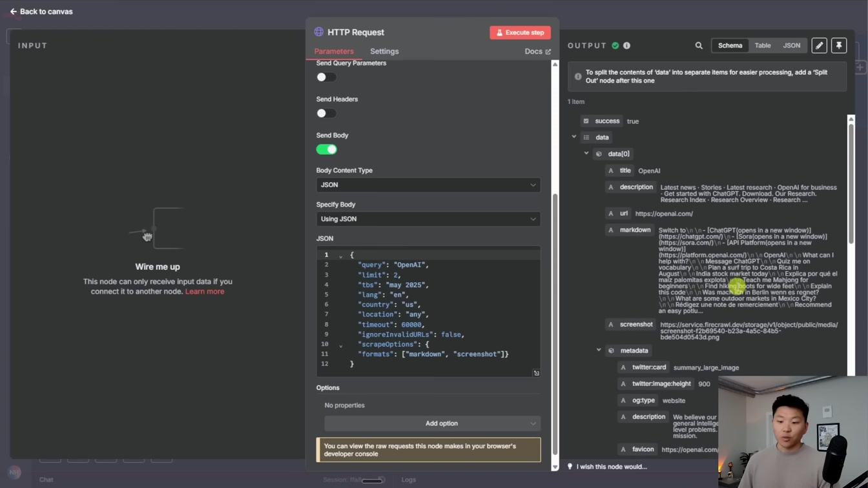The image size is (868, 488).
Task: Click the favicon field row
Action: pos(668,449)
